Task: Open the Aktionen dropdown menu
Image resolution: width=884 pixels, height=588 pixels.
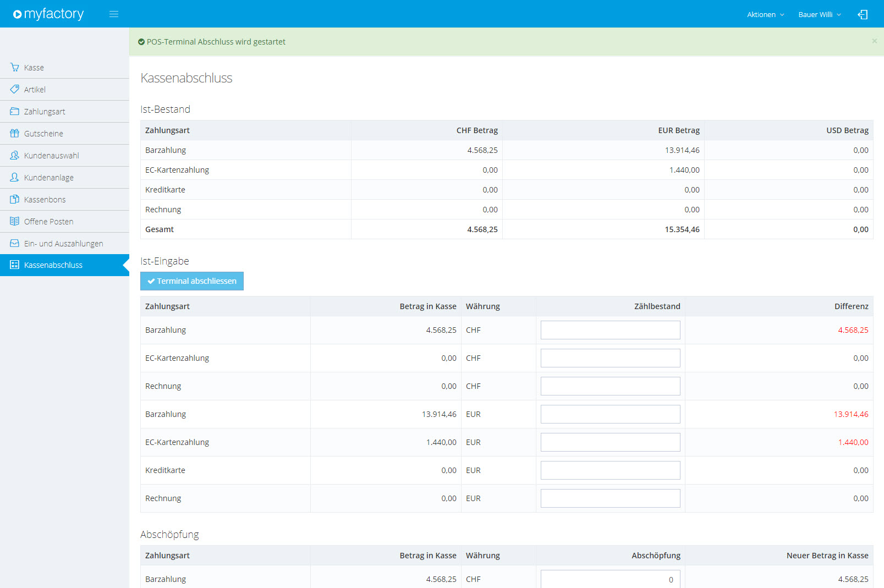Action: [765, 14]
